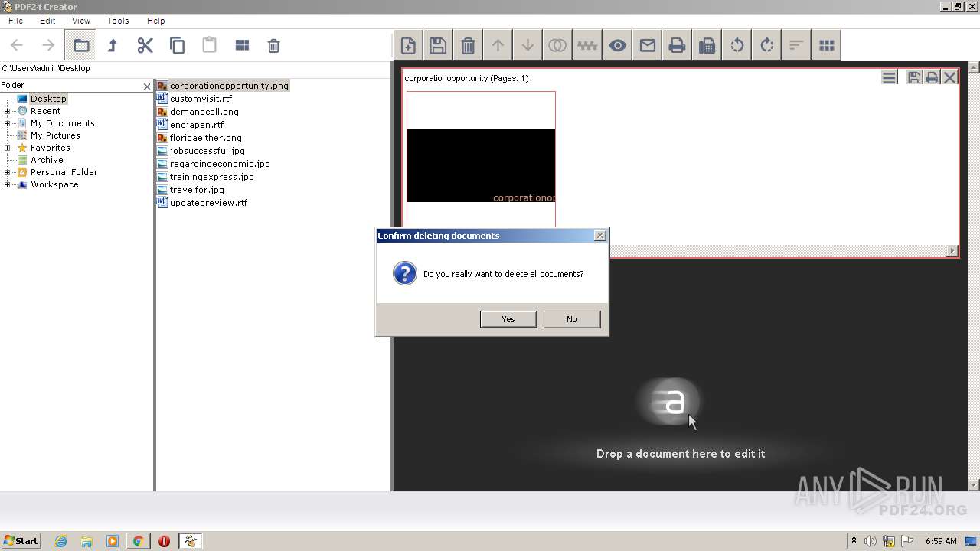Select Desktop in folder tree
Screen dimensions: 980x551
click(x=48, y=99)
